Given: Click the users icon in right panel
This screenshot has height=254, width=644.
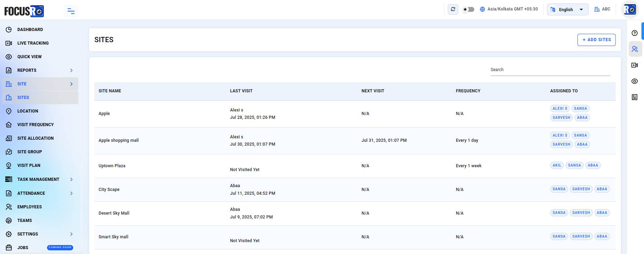Looking at the screenshot, I should pos(635,49).
